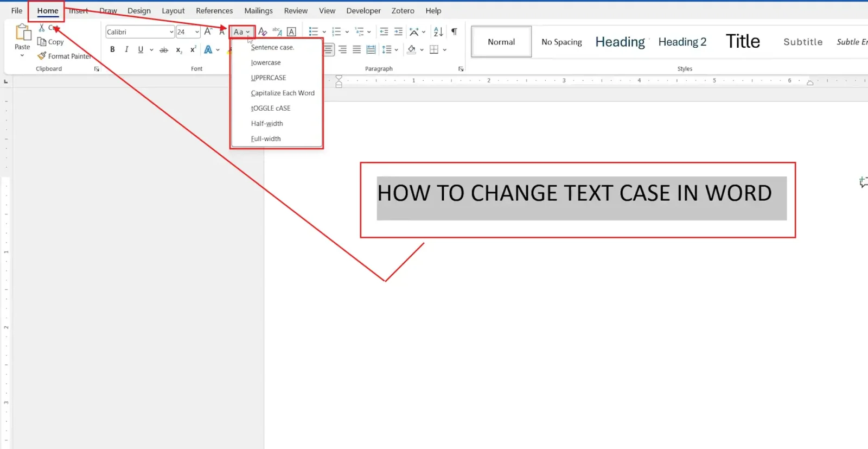Toggle Show/Hide paragraph marks

[x=454, y=32]
